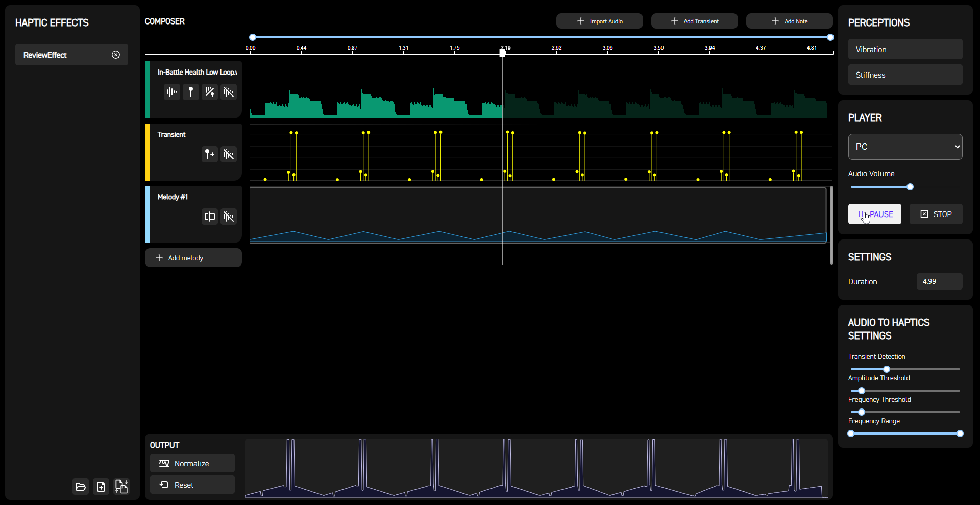Open a haptic effect file via the folder icon
Viewport: 980px width, 505px height.
pos(81,487)
